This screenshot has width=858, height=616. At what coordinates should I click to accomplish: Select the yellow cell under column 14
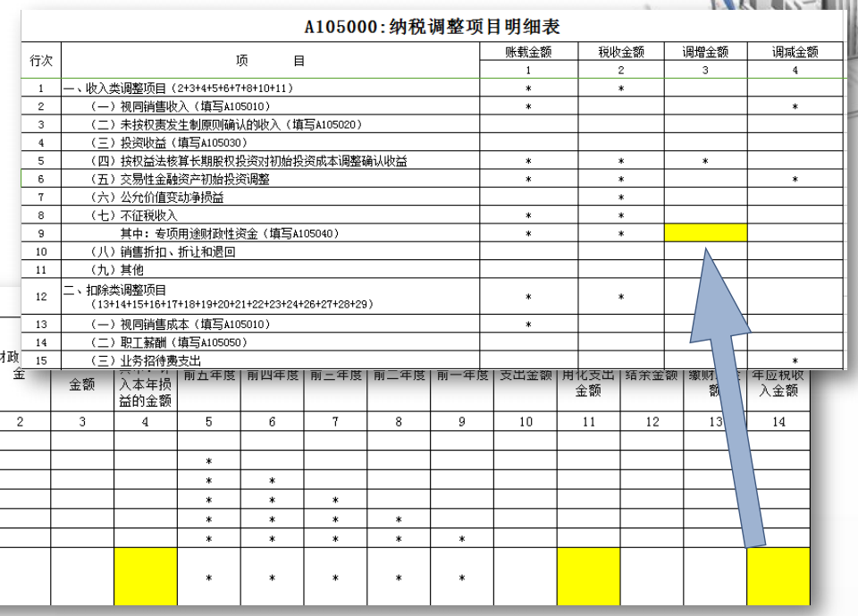tap(778, 576)
